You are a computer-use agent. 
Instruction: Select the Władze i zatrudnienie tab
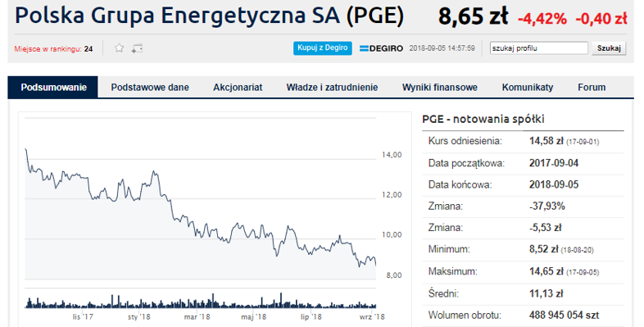click(333, 87)
